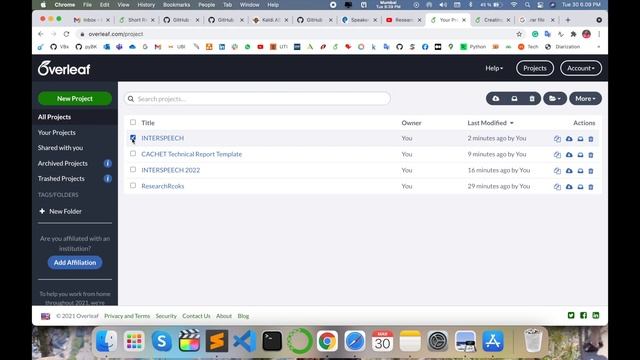Show Archived Projects list
The width and height of the screenshot is (640, 360).
click(62, 163)
